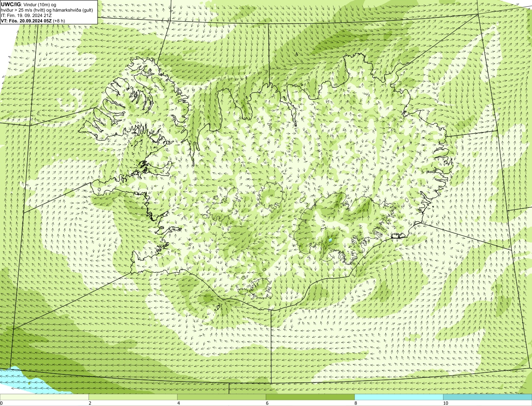Click the medium green 4–6 m/s colorbar segment
The width and height of the screenshot is (532, 406).
pos(222,397)
